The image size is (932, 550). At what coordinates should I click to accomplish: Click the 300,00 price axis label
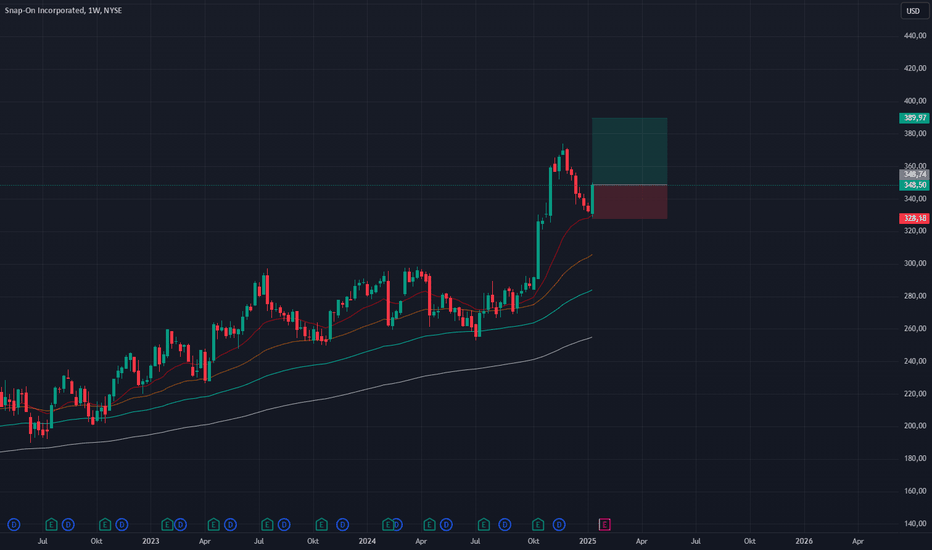915,263
